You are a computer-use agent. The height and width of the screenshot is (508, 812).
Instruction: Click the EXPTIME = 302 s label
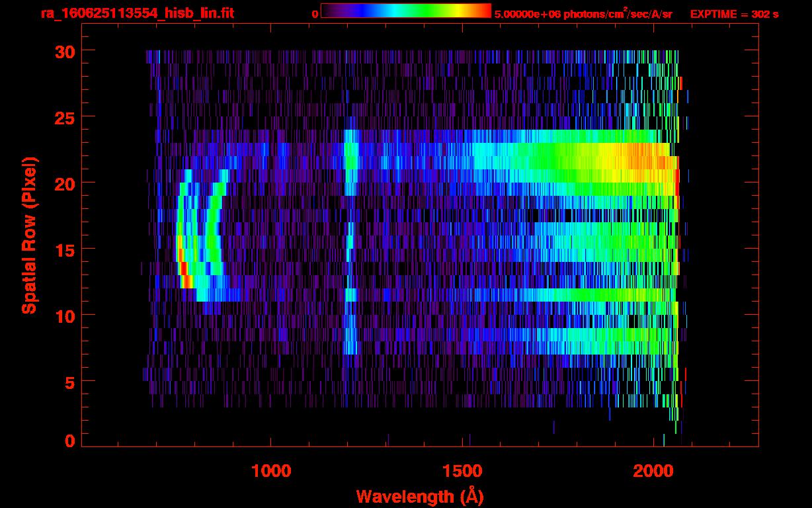point(734,14)
